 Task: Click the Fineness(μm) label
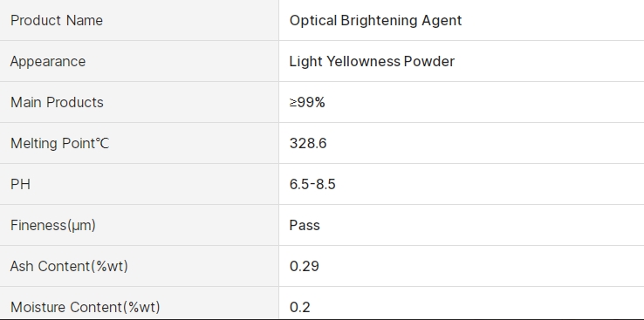coord(53,225)
